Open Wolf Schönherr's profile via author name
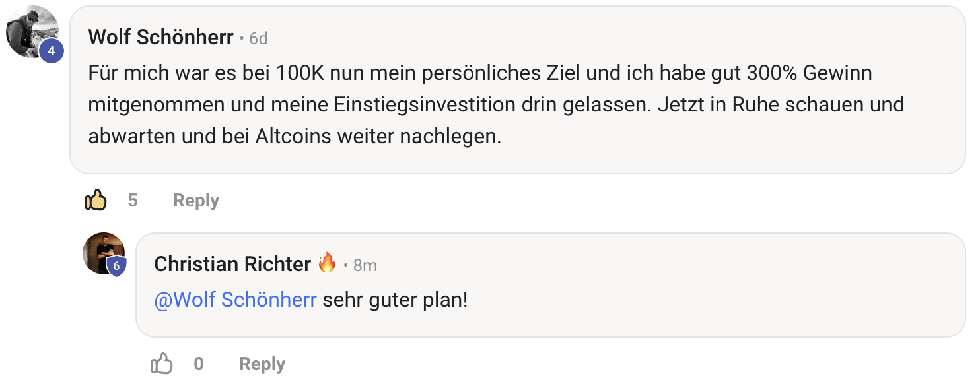980x380 pixels. point(160,38)
